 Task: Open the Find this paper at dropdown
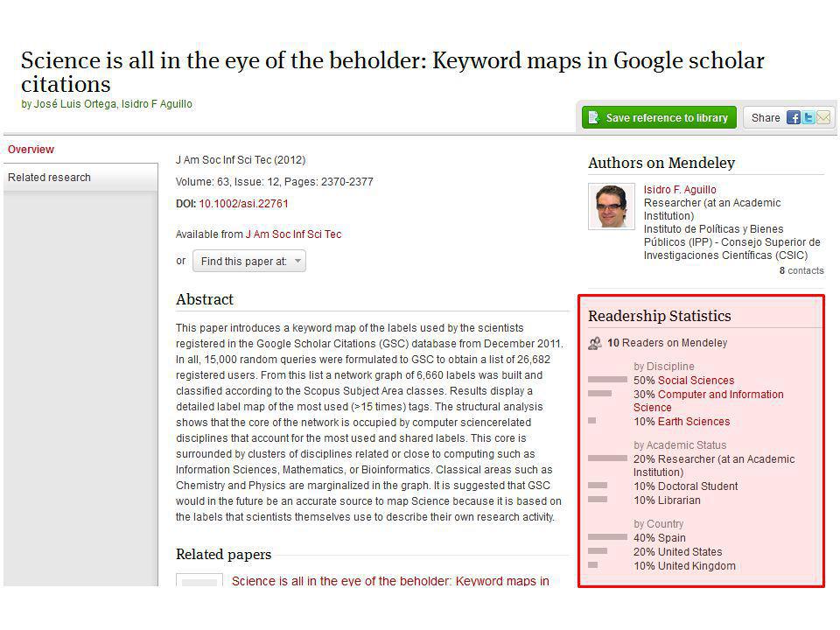(249, 262)
